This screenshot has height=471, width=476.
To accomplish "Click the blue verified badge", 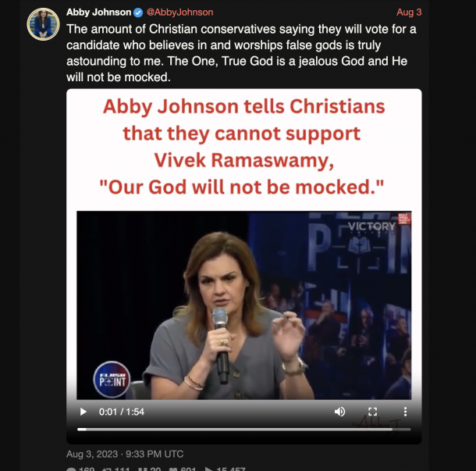I will click(x=138, y=12).
